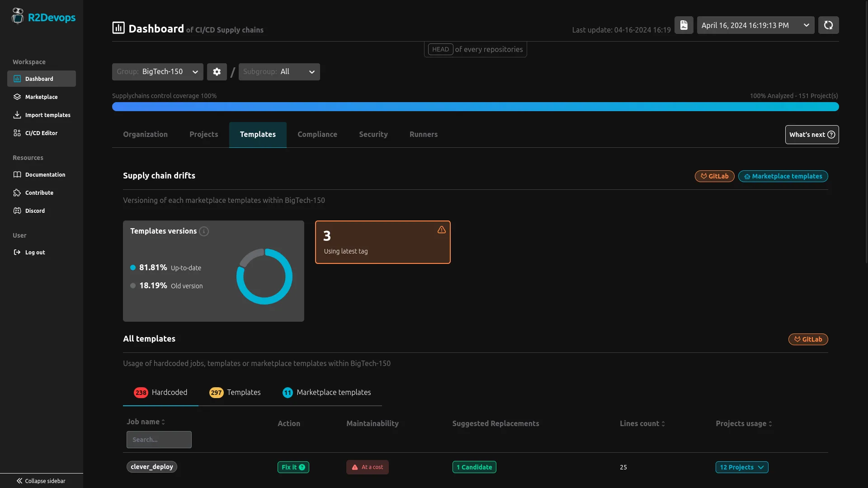Open the Discord resource link
This screenshot has height=488, width=868.
(35, 211)
